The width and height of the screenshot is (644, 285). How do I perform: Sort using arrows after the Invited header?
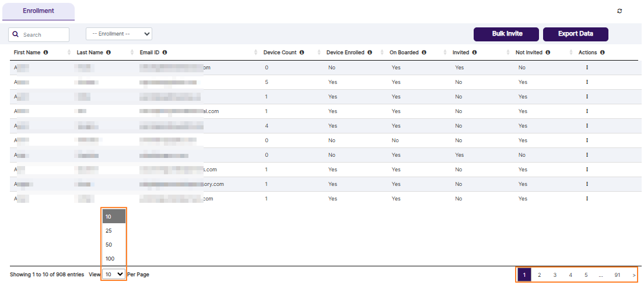point(509,52)
